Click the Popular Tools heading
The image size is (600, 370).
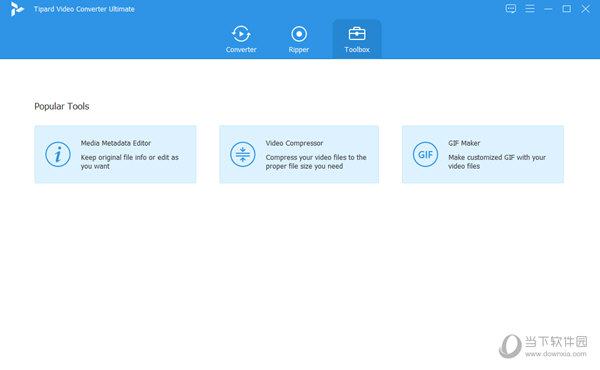[62, 106]
